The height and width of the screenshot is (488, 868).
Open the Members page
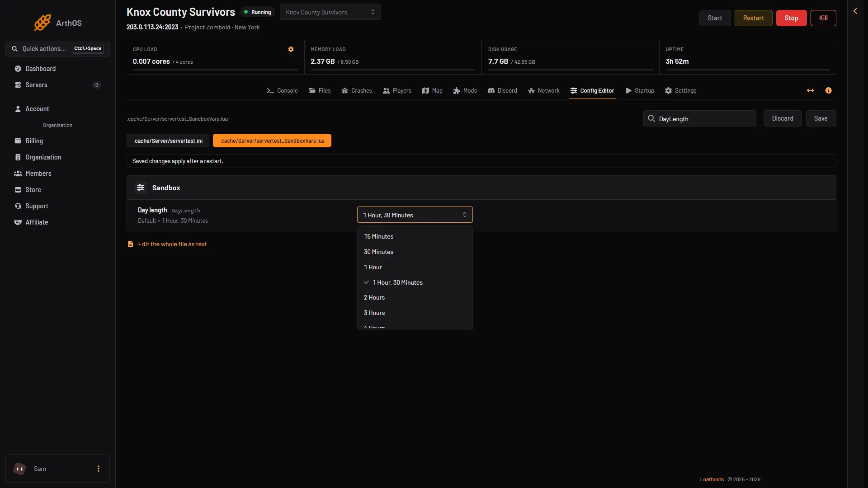pos(57,174)
